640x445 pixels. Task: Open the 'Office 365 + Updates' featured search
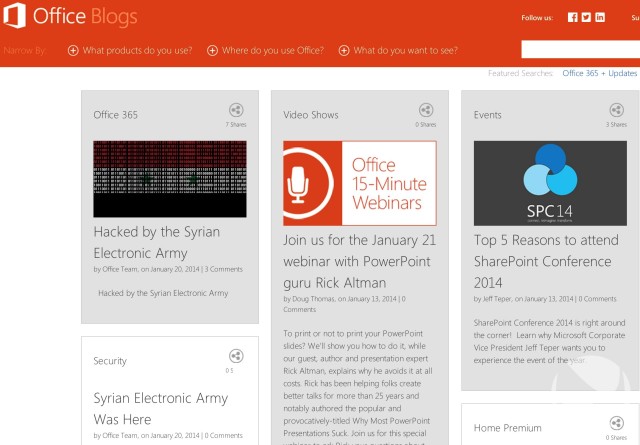pos(600,73)
